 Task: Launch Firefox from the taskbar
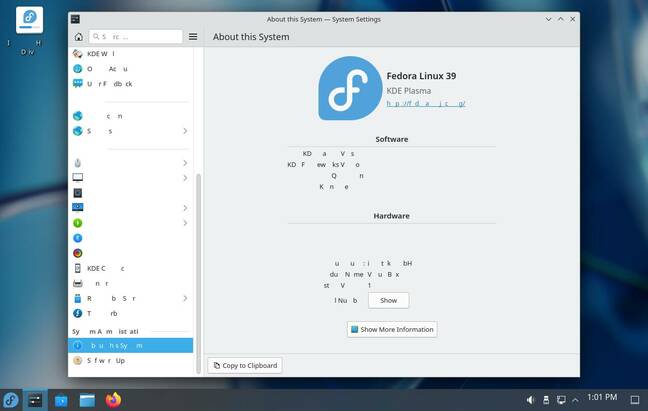[113, 400]
